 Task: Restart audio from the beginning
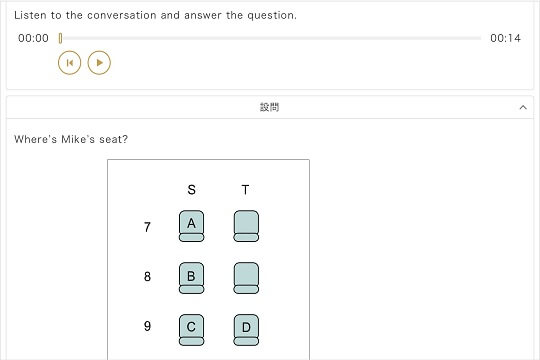tap(70, 63)
